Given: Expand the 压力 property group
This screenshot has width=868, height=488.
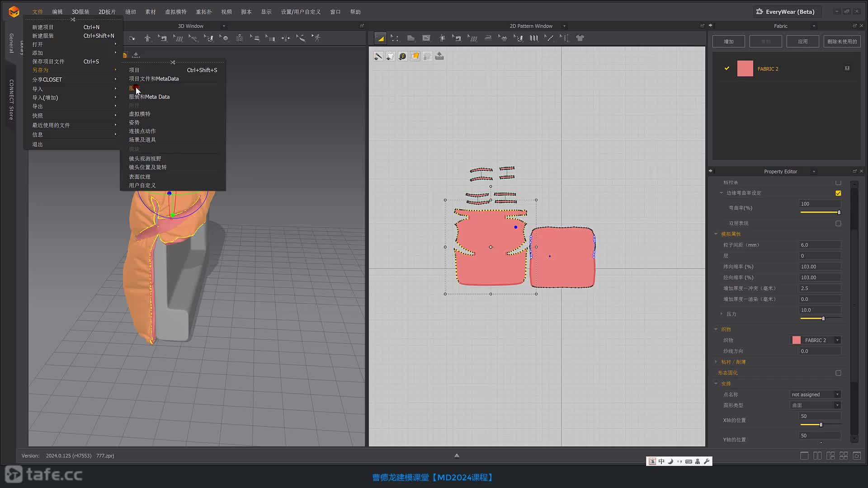Looking at the screenshot, I should pyautogui.click(x=722, y=314).
